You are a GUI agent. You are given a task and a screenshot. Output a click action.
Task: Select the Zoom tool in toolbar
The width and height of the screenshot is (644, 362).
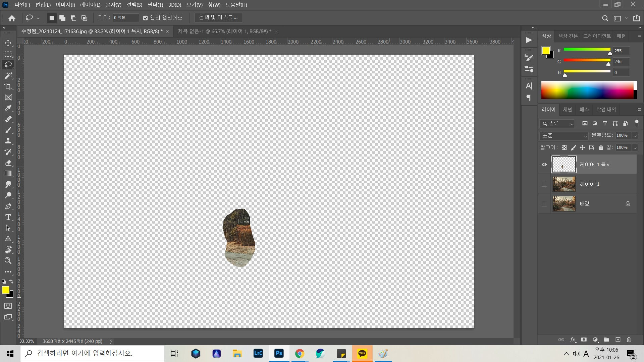8,261
